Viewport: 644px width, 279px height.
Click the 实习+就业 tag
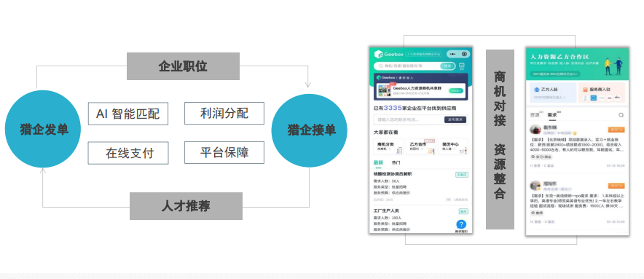pos(541,157)
